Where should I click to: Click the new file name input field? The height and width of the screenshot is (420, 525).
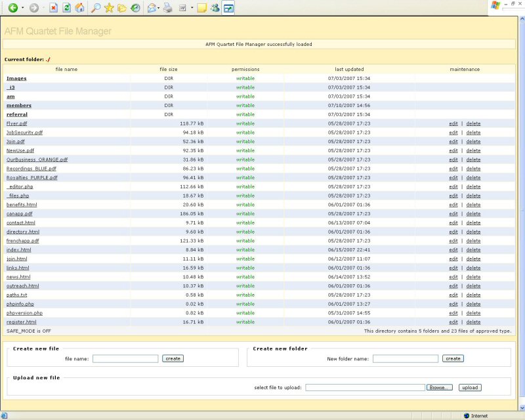coord(125,359)
